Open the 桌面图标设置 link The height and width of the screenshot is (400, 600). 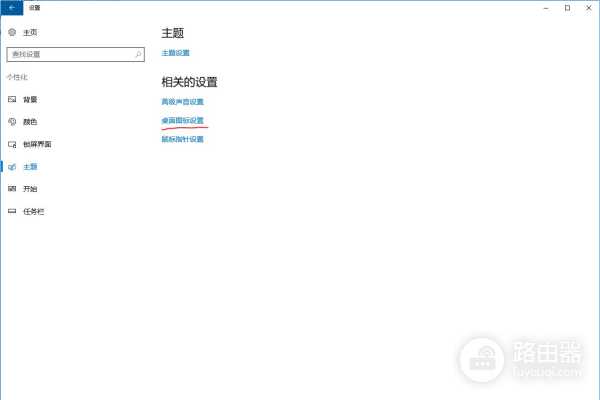[x=183, y=121]
